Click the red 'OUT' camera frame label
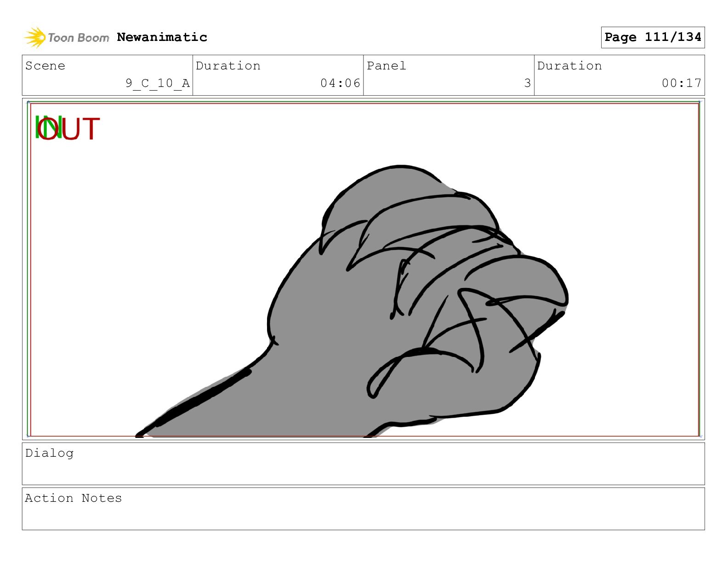 pos(68,129)
